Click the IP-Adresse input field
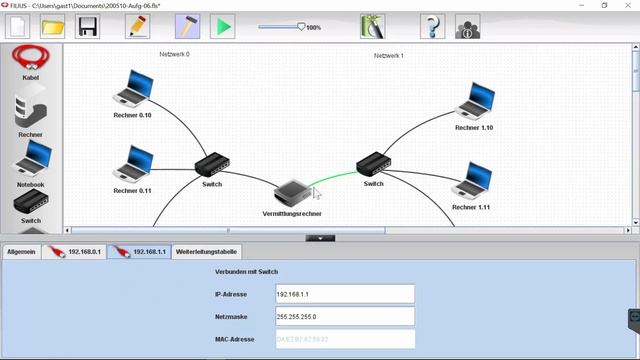640x360 pixels. pos(345,294)
